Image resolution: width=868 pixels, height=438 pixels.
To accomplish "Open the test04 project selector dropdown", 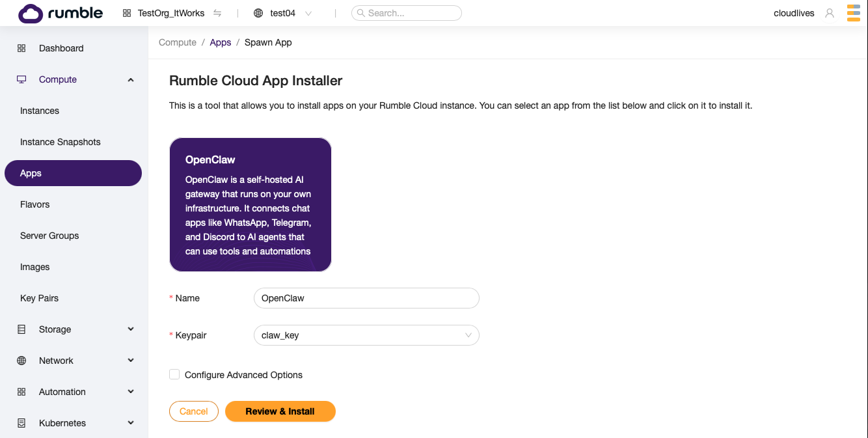I will [307, 12].
